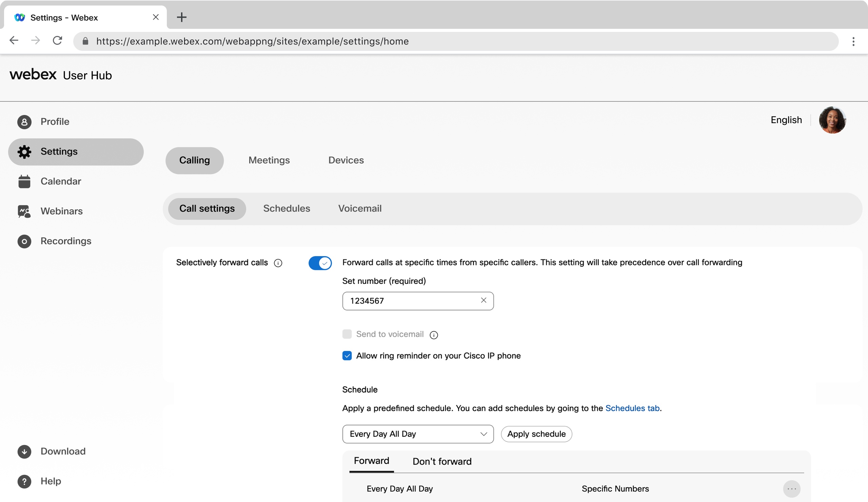Enable the Send to voicemail toggle
This screenshot has height=502, width=868.
point(347,334)
